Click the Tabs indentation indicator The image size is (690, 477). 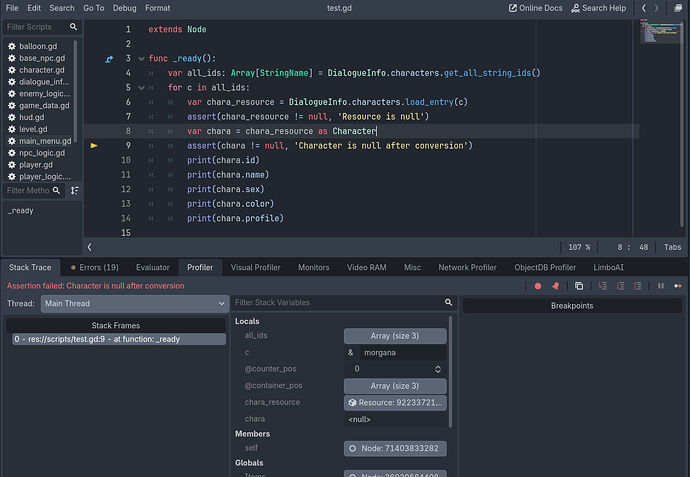pos(672,247)
